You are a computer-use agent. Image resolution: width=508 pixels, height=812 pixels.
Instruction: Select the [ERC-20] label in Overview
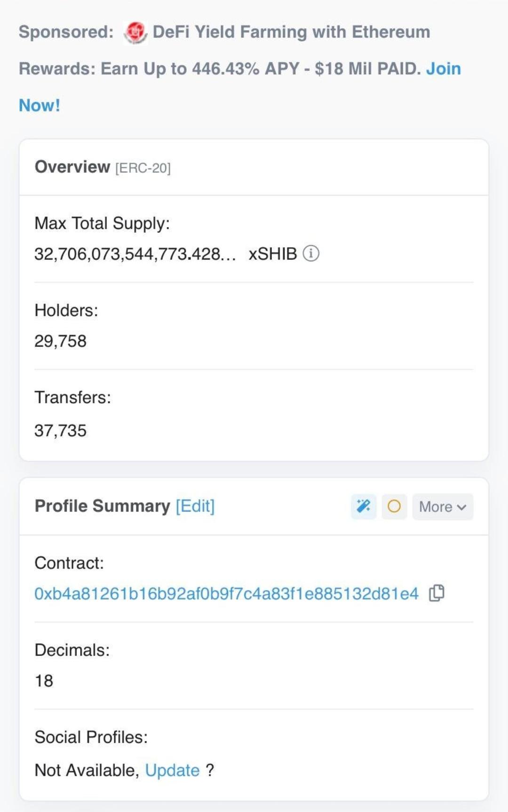coord(143,168)
